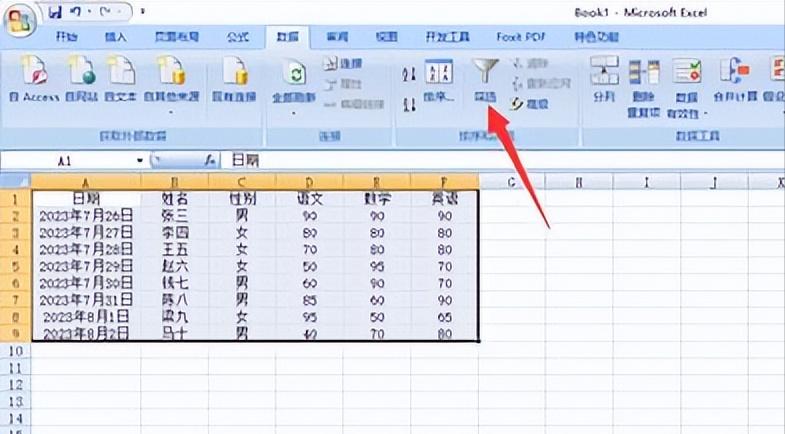The image size is (785, 434).
Task: Open Advanced (高级) filter options
Action: pos(530,104)
